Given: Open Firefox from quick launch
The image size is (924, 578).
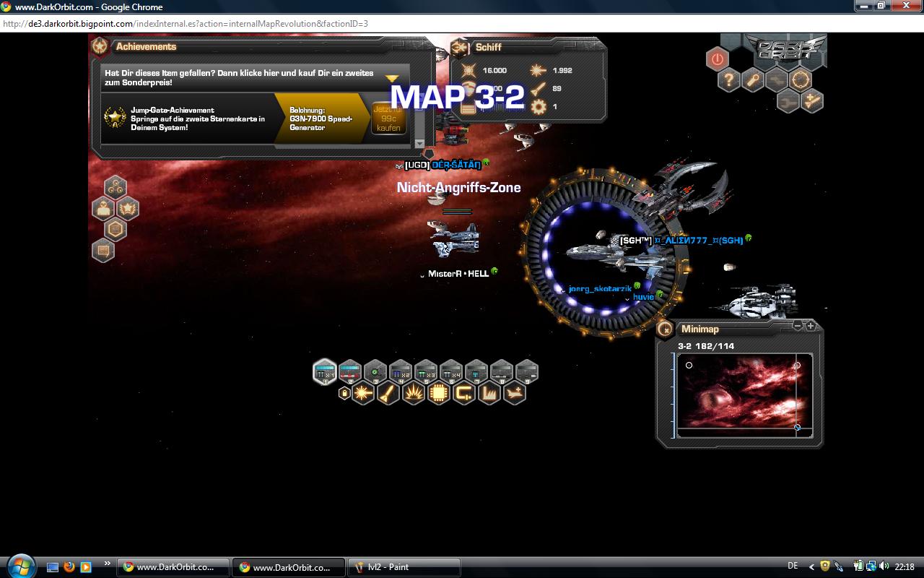Looking at the screenshot, I should click(69, 567).
